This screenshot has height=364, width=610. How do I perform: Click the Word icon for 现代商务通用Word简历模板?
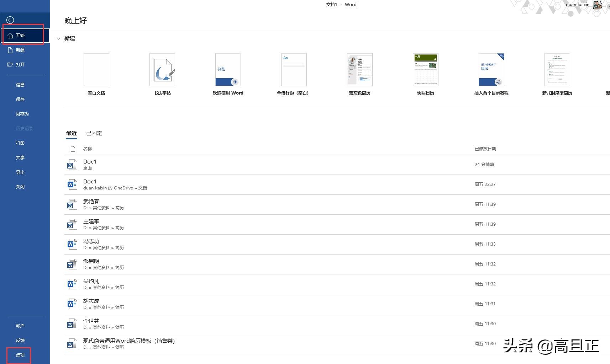coord(72,344)
